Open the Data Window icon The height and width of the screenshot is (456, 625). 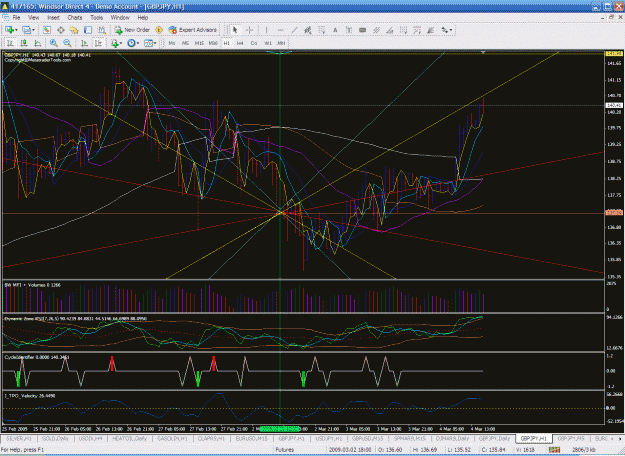point(61,30)
